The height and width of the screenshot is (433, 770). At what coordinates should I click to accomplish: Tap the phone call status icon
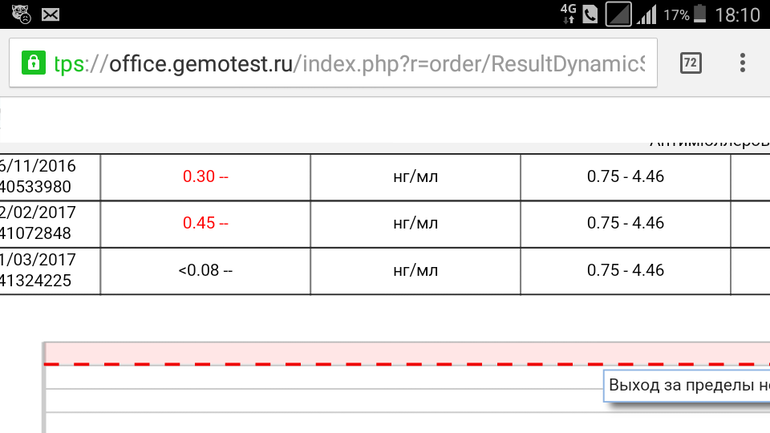[x=590, y=15]
